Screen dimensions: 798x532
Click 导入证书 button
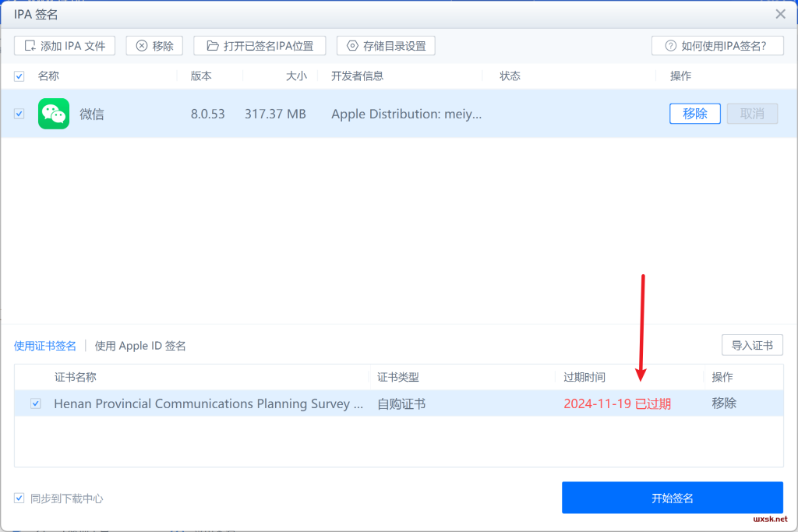pos(752,345)
